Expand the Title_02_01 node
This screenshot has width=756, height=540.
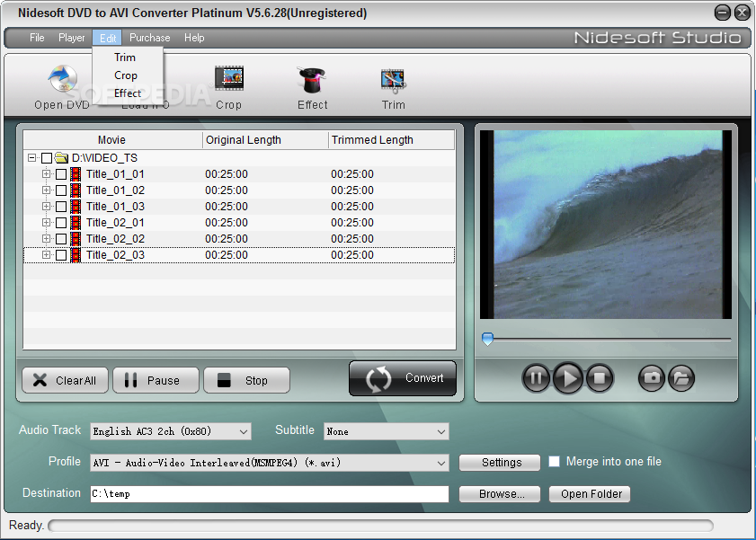46,223
